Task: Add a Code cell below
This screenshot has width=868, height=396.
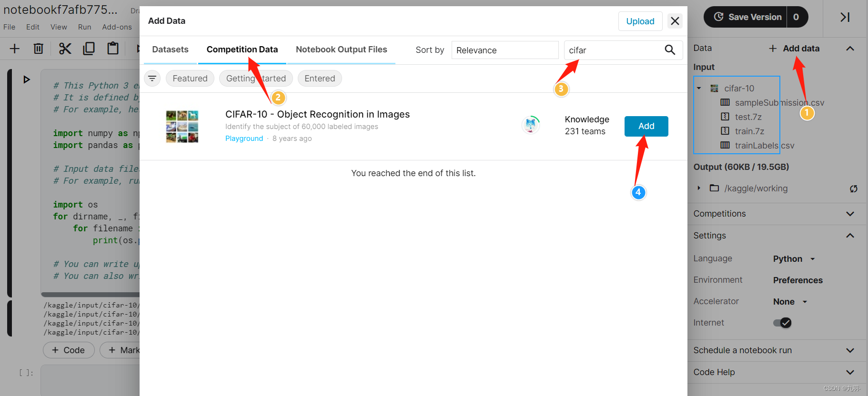Action: point(69,350)
